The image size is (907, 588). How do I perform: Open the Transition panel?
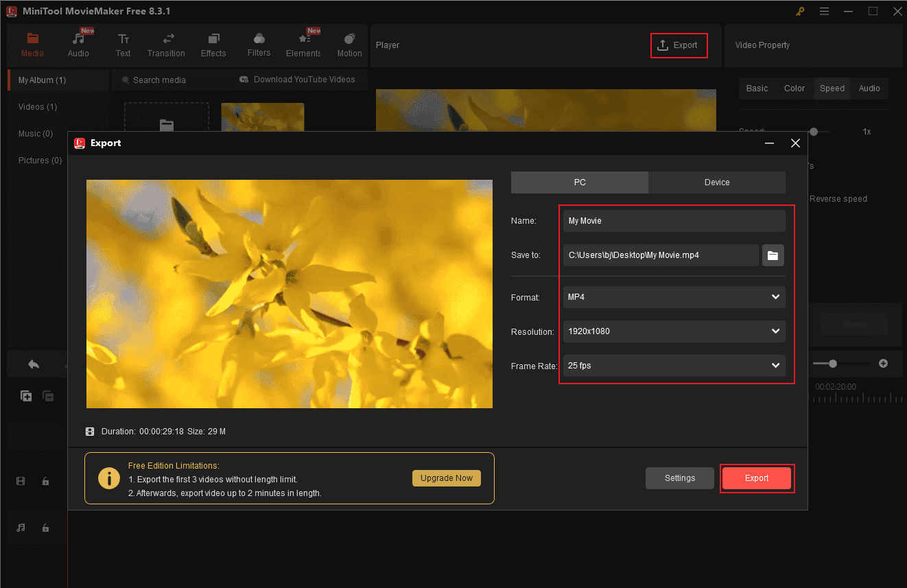(x=167, y=43)
